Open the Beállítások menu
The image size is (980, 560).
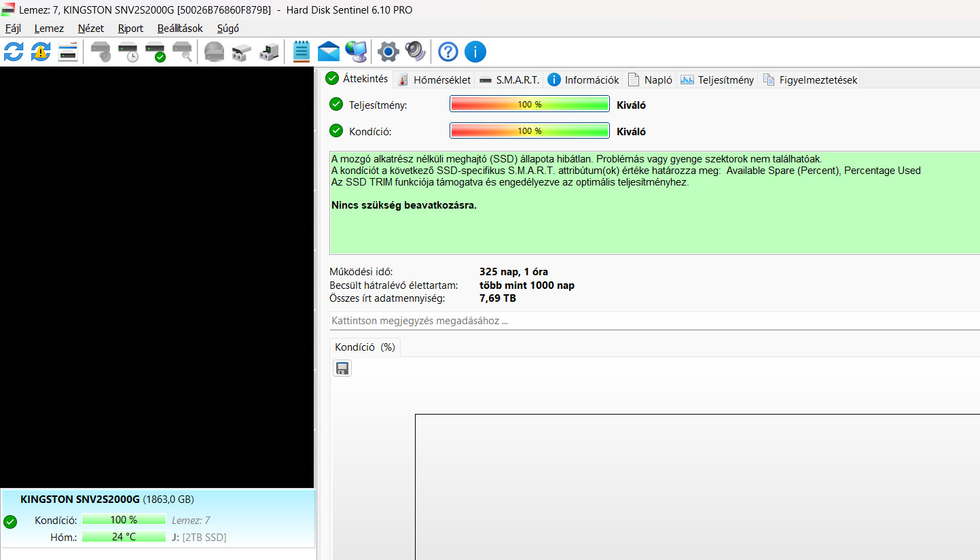click(x=180, y=29)
